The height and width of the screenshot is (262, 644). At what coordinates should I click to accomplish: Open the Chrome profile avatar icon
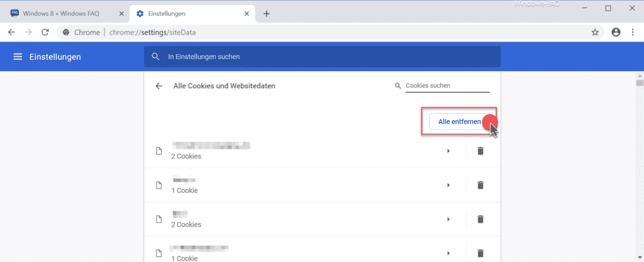coord(616,33)
